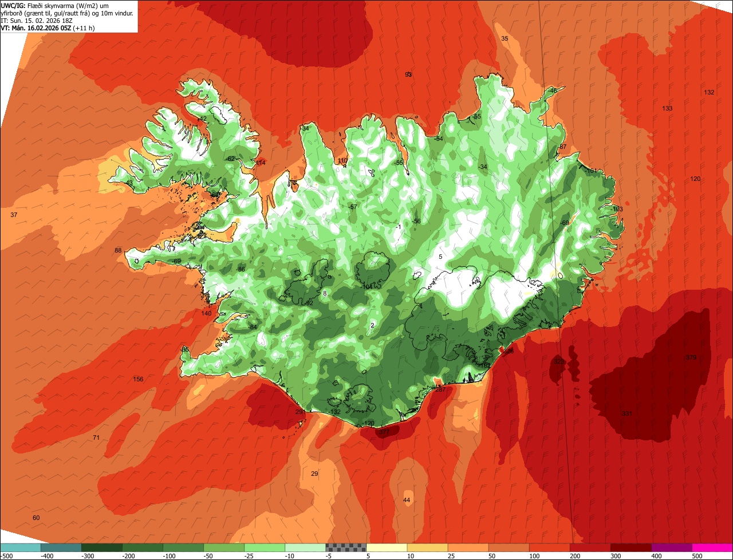This screenshot has height=560, width=733.
Task: Click the '-103' value in the Eastfjords
Action: tap(617, 209)
